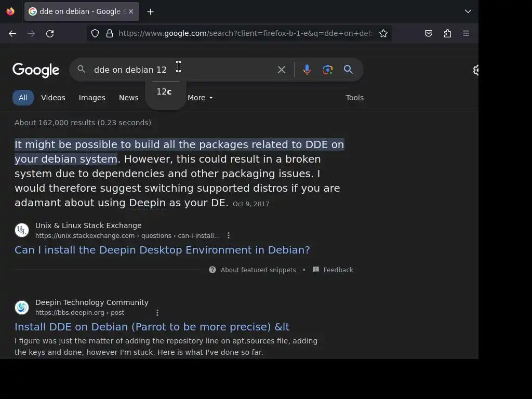Go forward to the next page

[x=31, y=34]
